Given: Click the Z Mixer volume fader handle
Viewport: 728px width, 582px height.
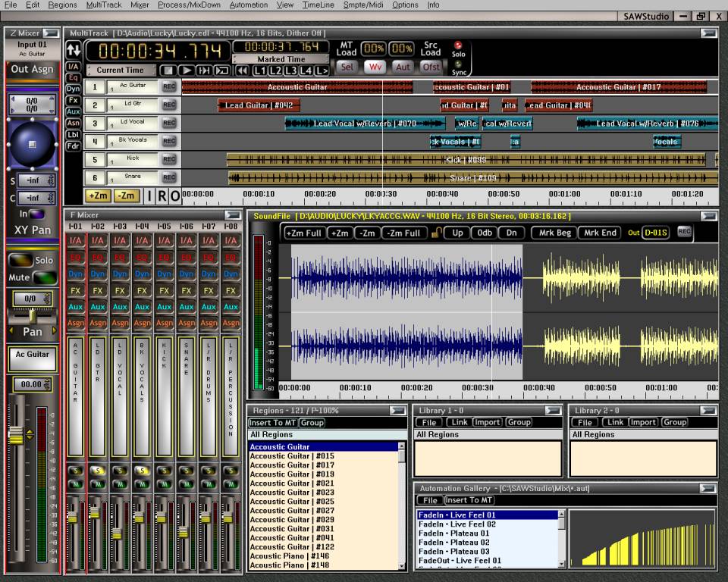Looking at the screenshot, I should click(x=15, y=435).
